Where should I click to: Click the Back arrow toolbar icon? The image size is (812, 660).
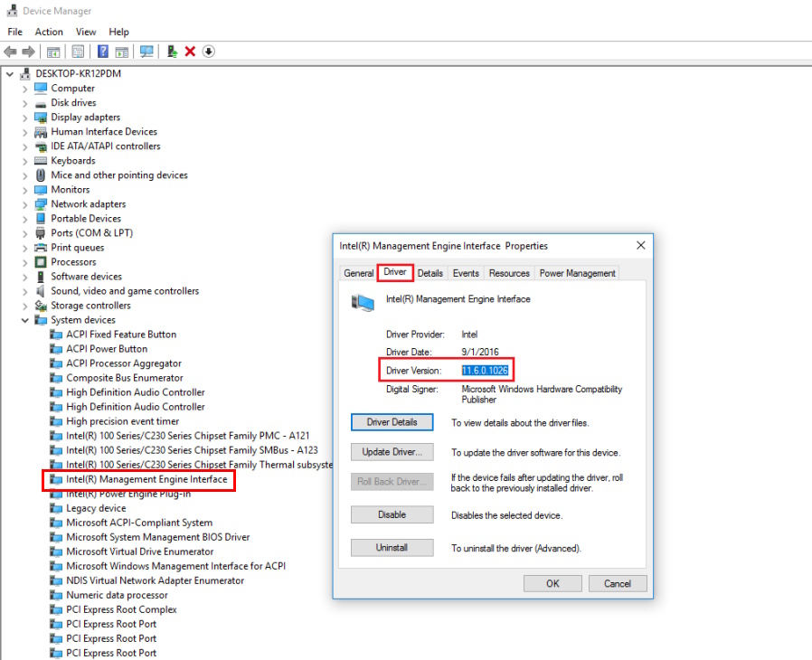[x=10, y=52]
